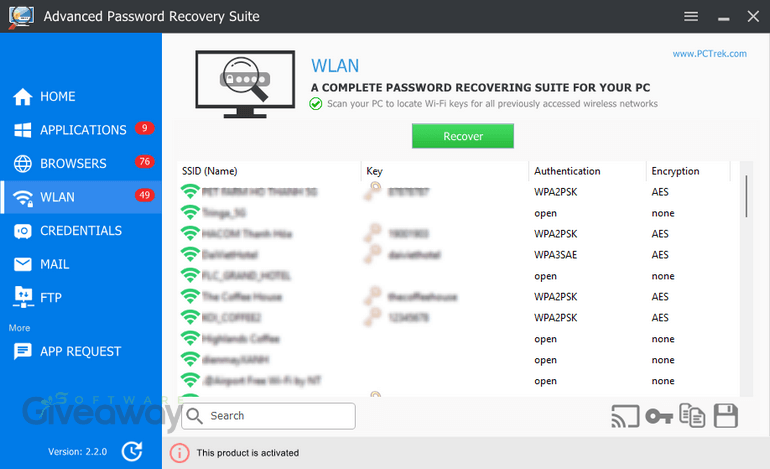This screenshot has width=770, height=469.
Task: Click the red 9 badge on Applications
Action: point(144,128)
